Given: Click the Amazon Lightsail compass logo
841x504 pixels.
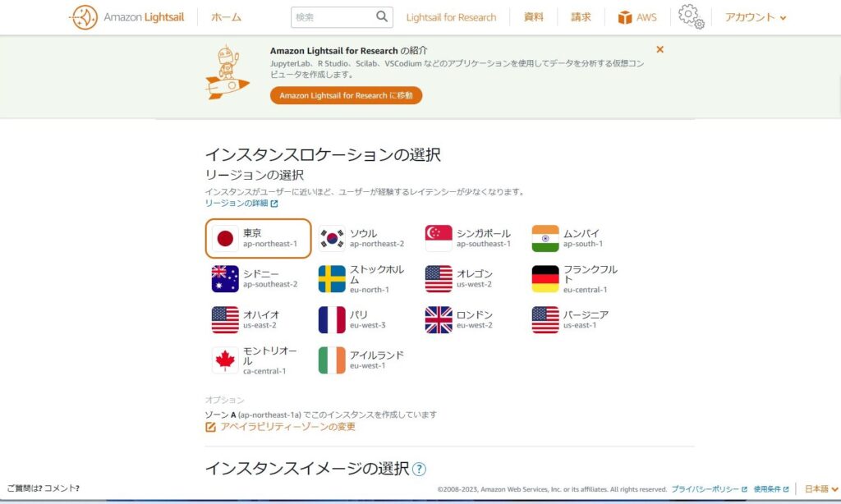Looking at the screenshot, I should [84, 17].
